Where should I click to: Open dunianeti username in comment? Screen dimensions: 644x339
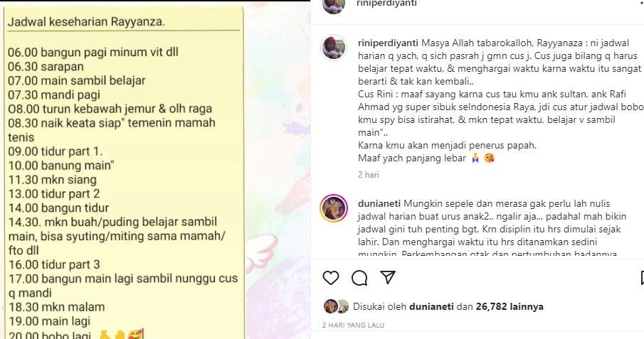[379, 203]
